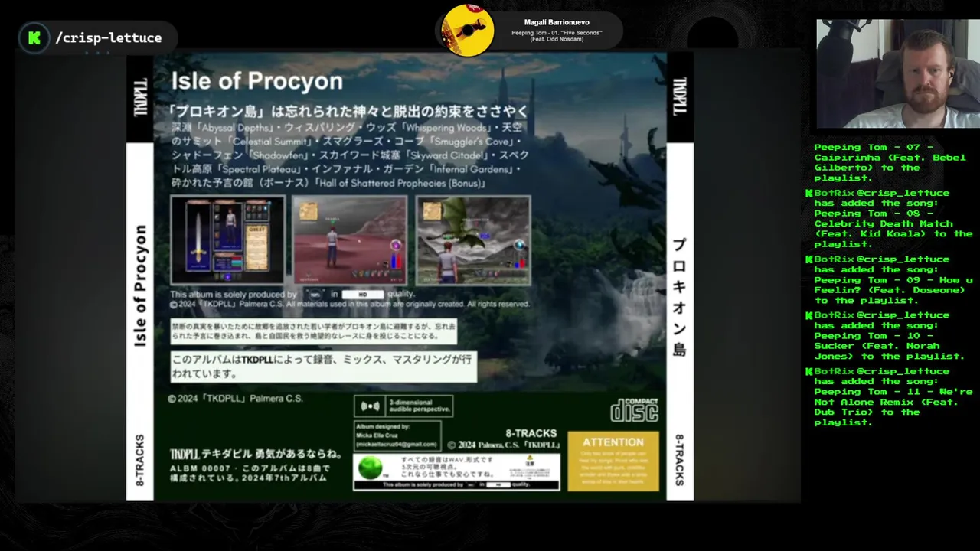This screenshot has width=980, height=551.
Task: Click the large "Isle of Procyon" heading
Action: 256,81
